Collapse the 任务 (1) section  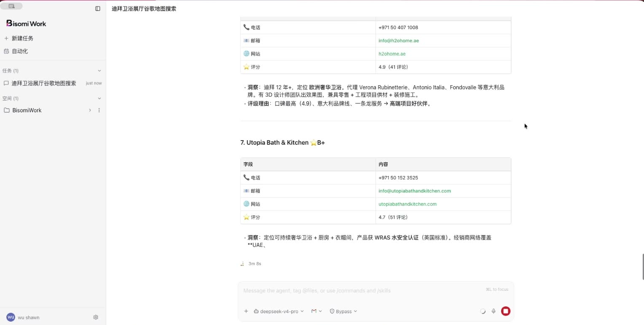coord(99,70)
